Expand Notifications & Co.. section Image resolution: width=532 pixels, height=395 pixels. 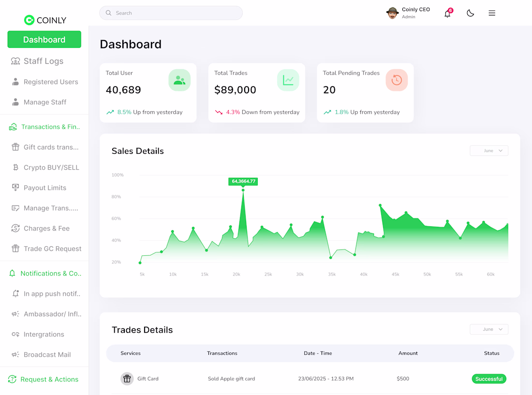[51, 273]
